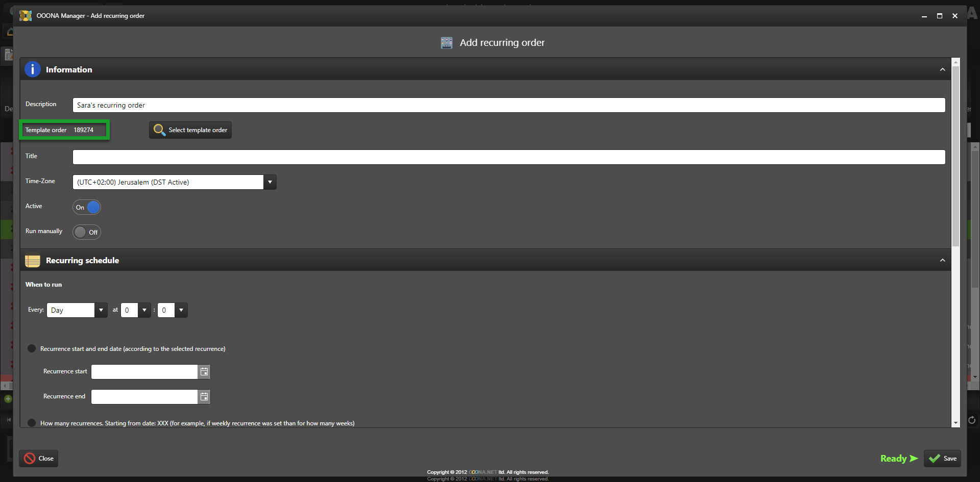The image size is (980, 482).
Task: Click the Recurring schedule calendar icon
Action: click(33, 261)
